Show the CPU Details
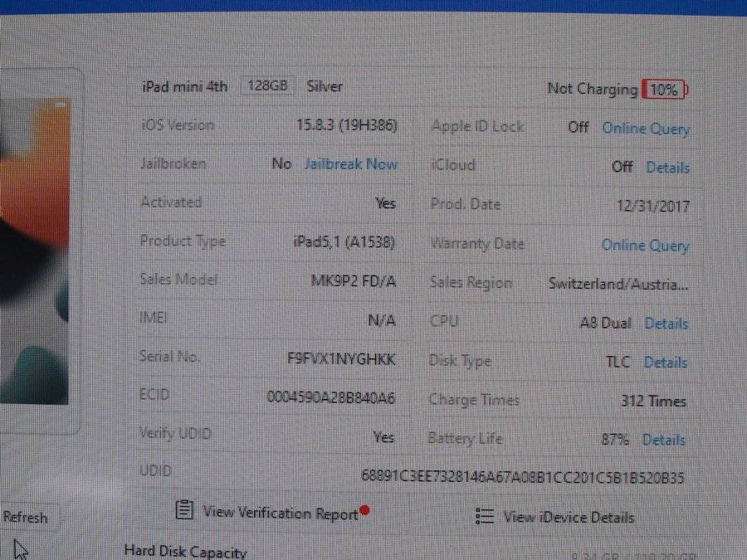The image size is (747, 560). tap(666, 324)
